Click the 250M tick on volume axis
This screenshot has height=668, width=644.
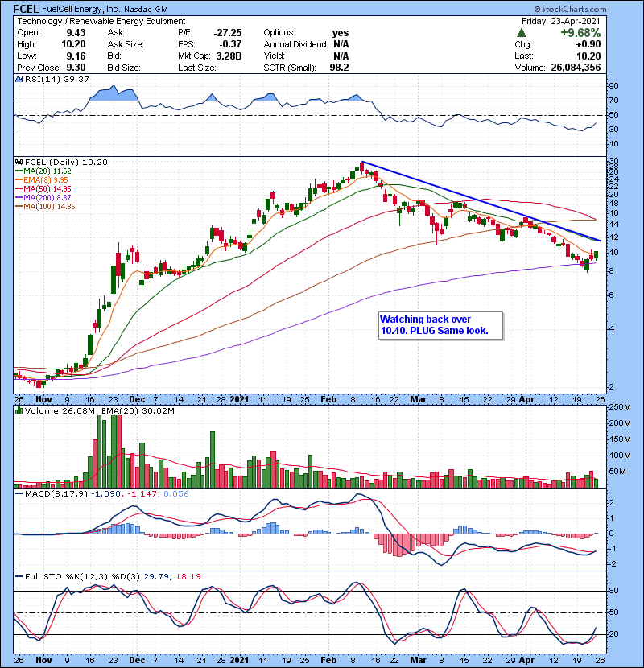620,407
